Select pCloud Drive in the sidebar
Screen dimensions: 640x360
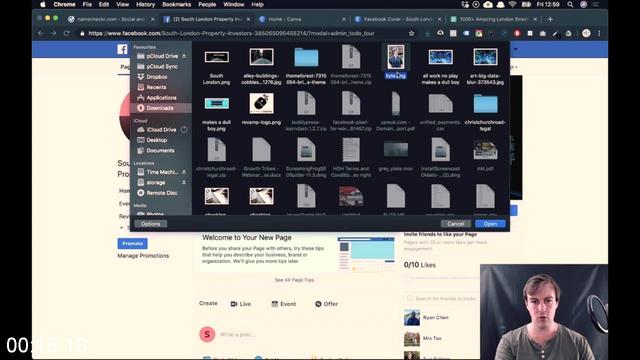(x=161, y=56)
